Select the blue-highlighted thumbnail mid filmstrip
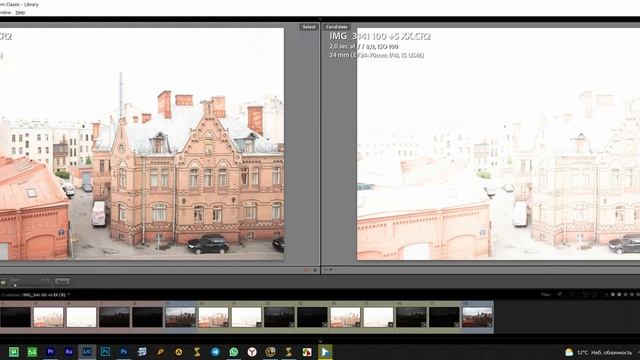Viewport: 640px width, 360px height. tap(180, 317)
